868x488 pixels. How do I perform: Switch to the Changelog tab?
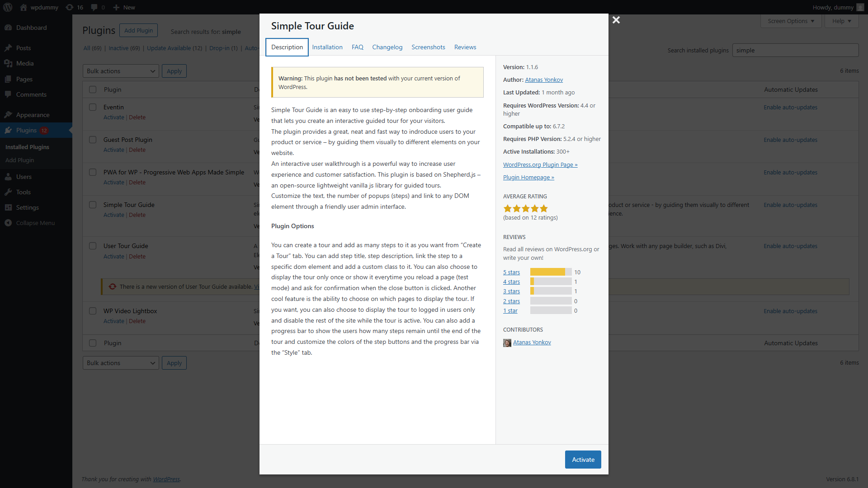(x=387, y=47)
